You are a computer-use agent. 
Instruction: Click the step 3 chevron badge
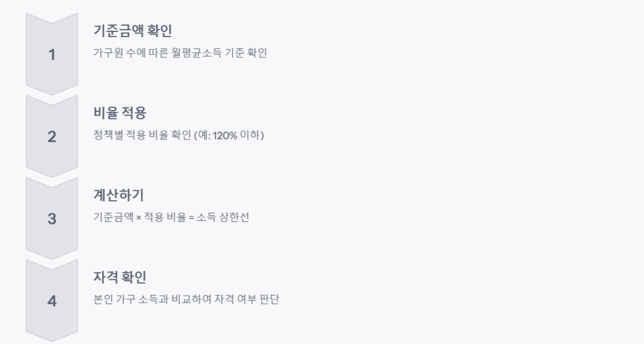(x=52, y=219)
